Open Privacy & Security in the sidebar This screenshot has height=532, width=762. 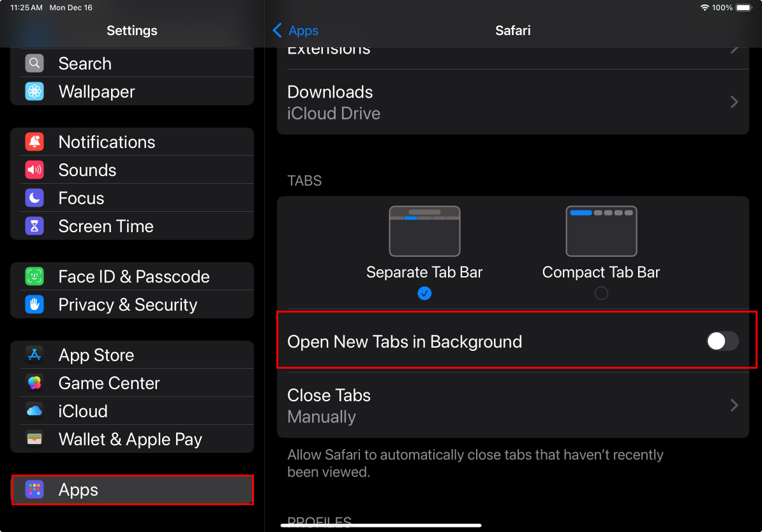point(132,305)
